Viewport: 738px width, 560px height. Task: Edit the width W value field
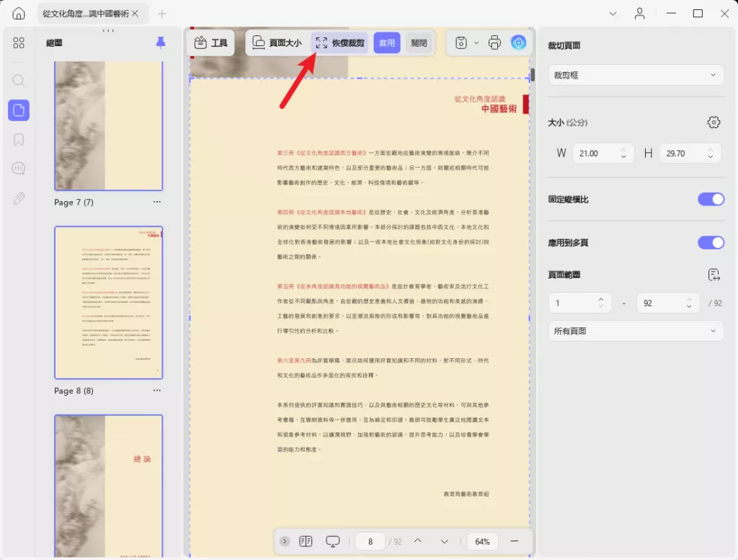[595, 154]
